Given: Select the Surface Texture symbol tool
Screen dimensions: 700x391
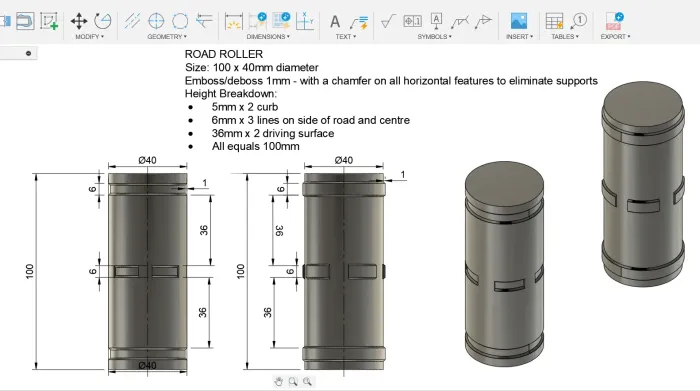Looking at the screenshot, I should [388, 21].
